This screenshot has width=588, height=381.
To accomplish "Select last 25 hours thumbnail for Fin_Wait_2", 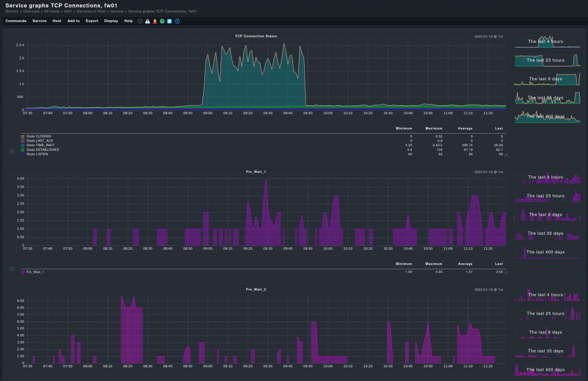I will tap(547, 313).
